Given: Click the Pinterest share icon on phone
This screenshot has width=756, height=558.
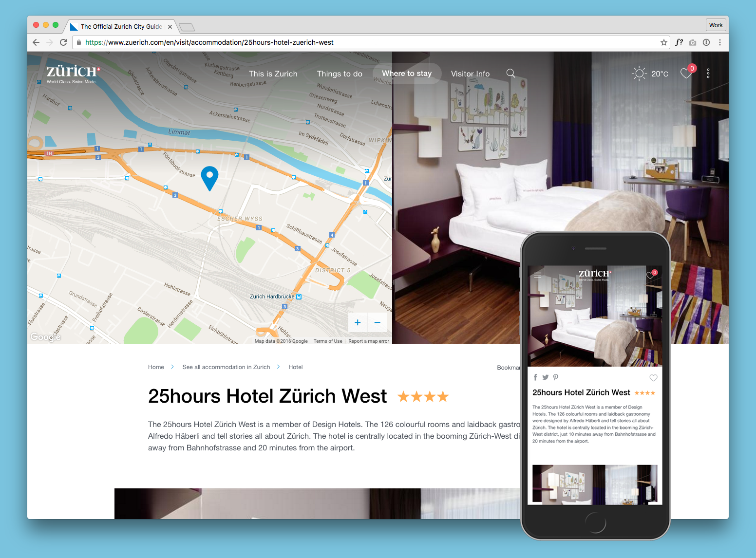Looking at the screenshot, I should [x=556, y=377].
